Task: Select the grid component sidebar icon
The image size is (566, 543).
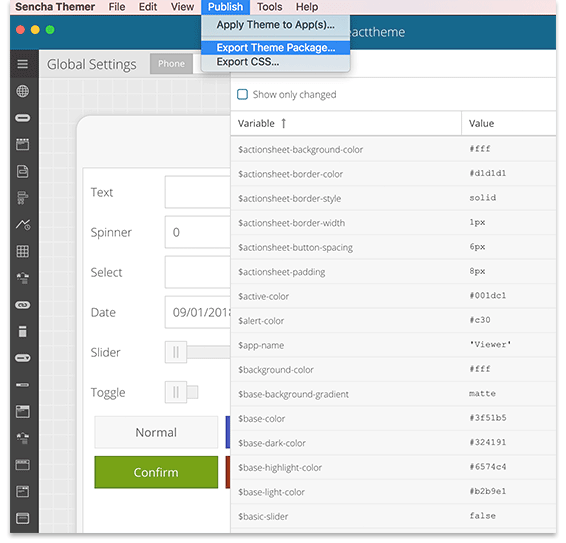Action: [x=22, y=251]
